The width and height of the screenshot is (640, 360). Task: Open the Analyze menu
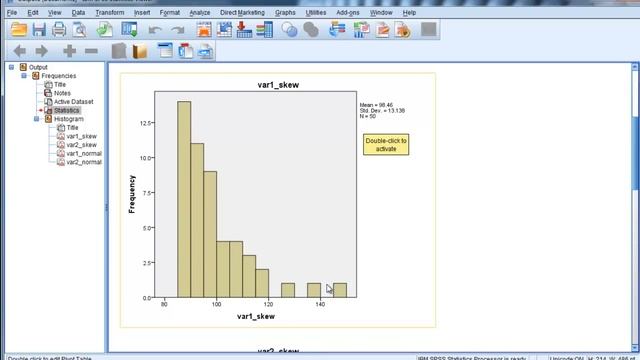click(200, 13)
